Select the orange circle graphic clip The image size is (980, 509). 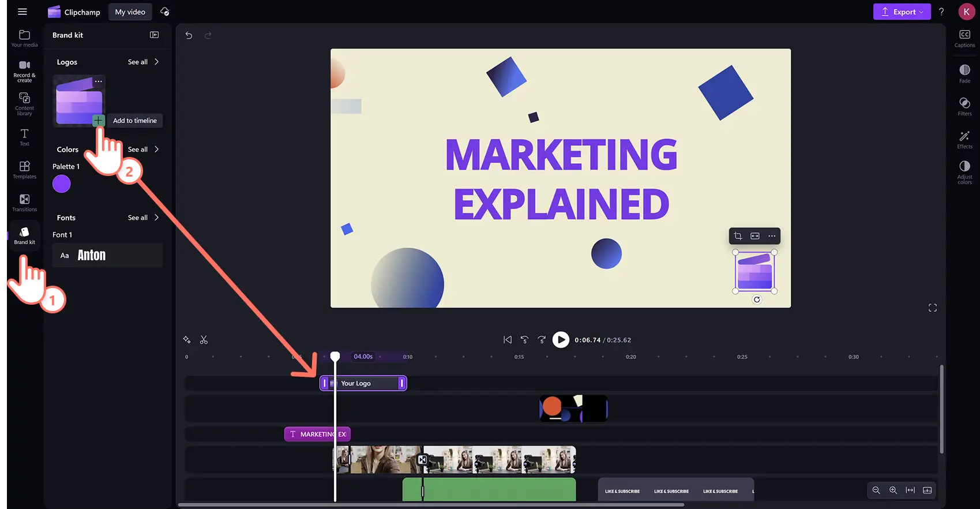[x=573, y=409]
